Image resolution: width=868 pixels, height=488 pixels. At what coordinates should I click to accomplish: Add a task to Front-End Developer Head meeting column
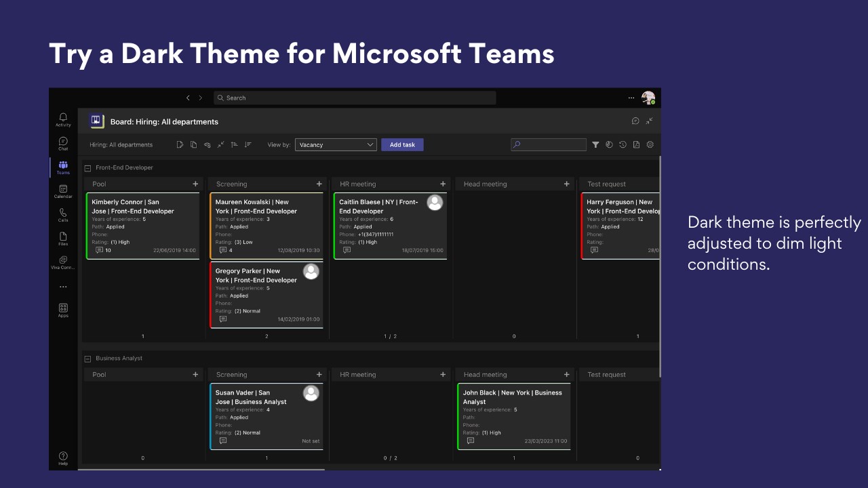(x=567, y=184)
